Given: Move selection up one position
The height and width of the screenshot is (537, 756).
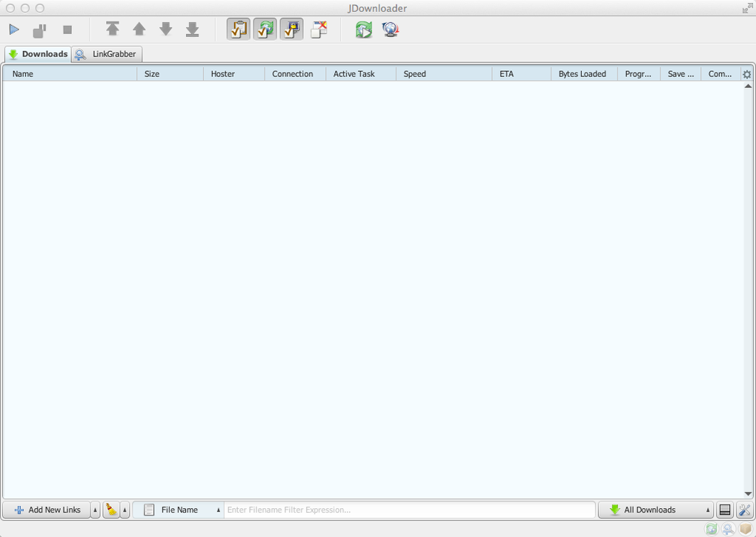Looking at the screenshot, I should point(139,29).
